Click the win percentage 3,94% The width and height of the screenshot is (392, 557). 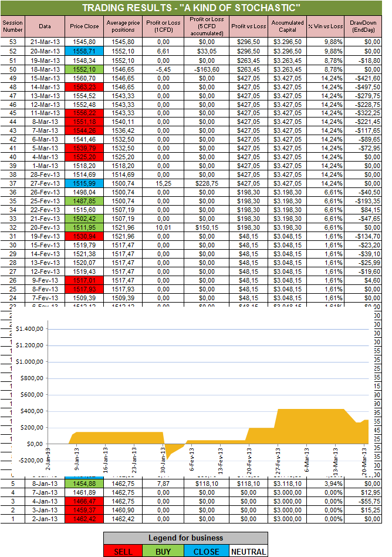(325, 484)
